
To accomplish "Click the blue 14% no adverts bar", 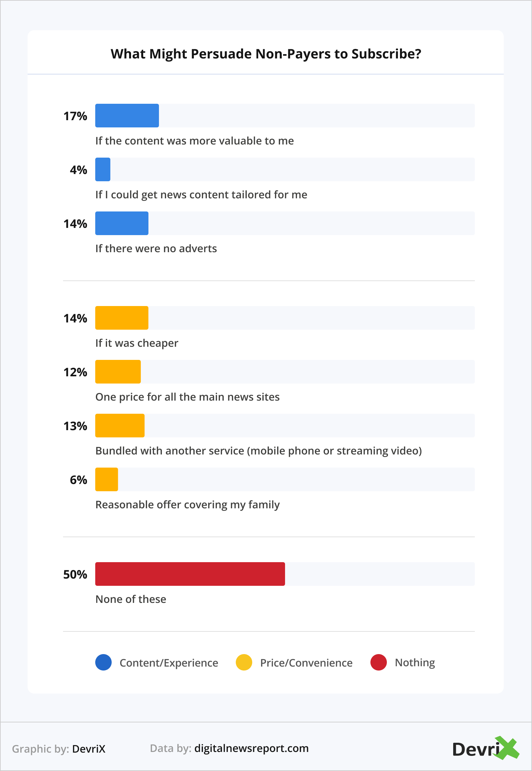I will click(122, 223).
